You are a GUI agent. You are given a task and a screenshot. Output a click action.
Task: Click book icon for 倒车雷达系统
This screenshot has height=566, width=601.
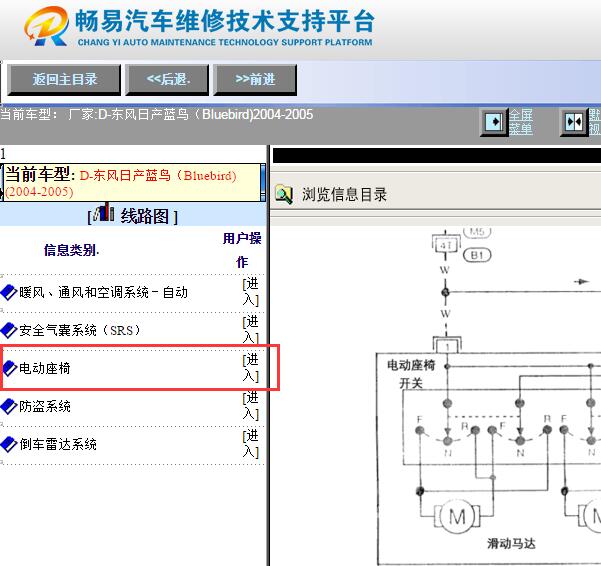[8, 445]
